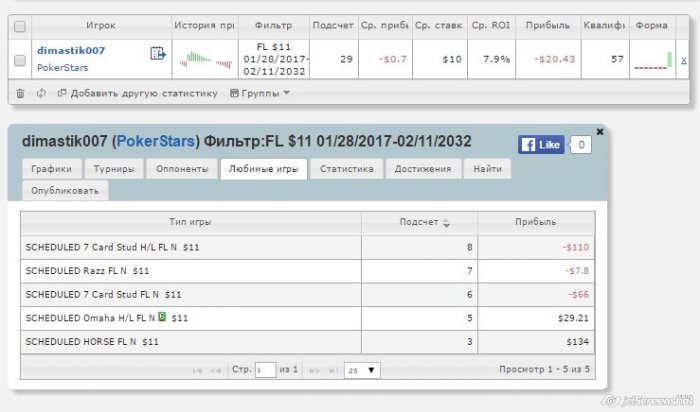Open the Достижения tab
This screenshot has width=700, height=412.
[423, 169]
